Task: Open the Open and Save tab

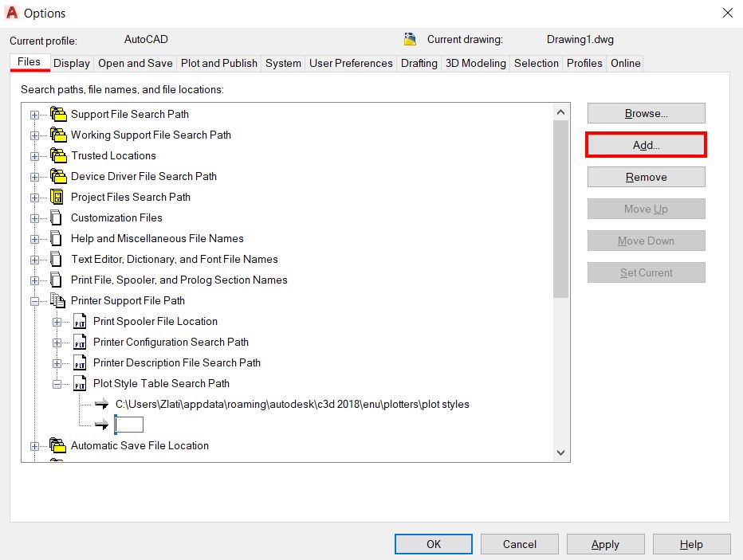Action: point(136,64)
